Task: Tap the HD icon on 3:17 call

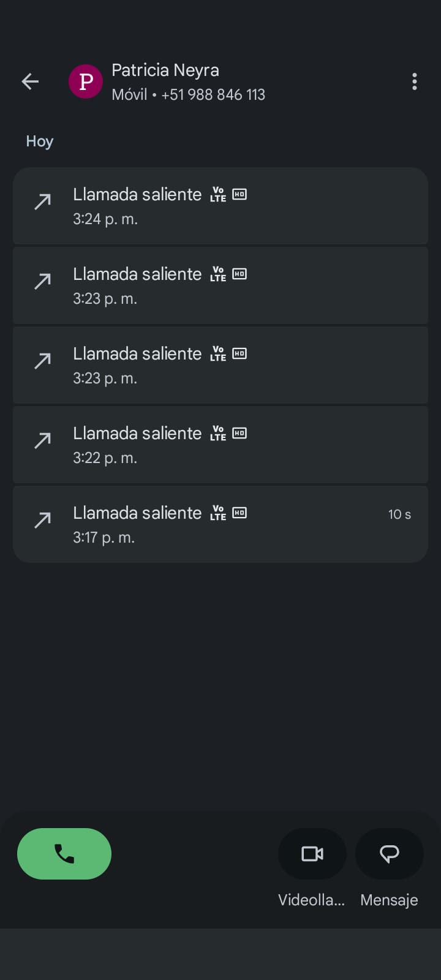Action: [x=239, y=513]
